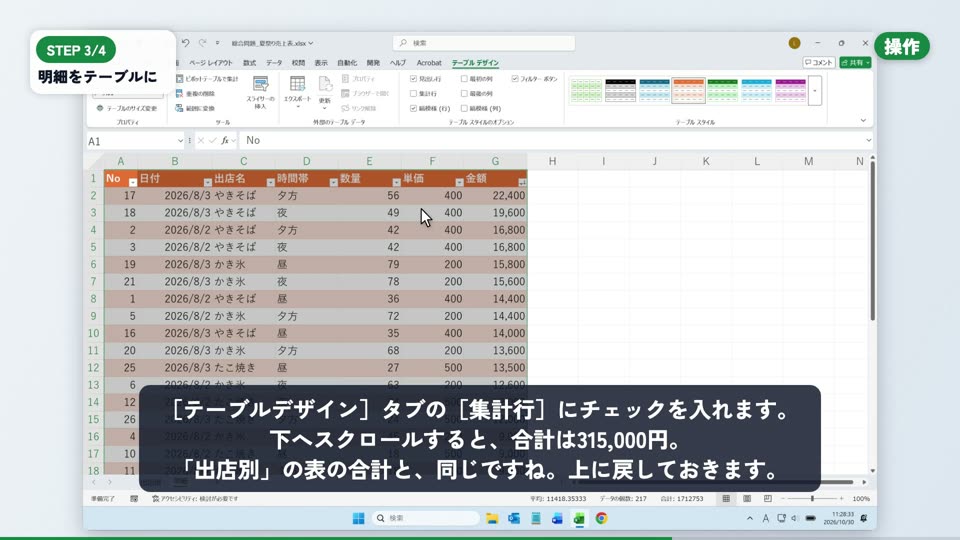960x540 pixels.
Task: Toggle Filter Button (フィルター ボタン) checkbox
Action: click(515, 79)
